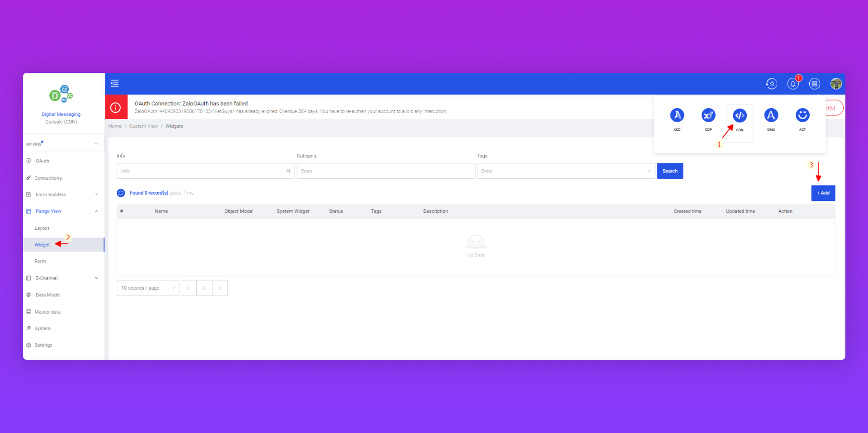Open the records per page dropdown
The height and width of the screenshot is (433, 868).
tap(148, 288)
